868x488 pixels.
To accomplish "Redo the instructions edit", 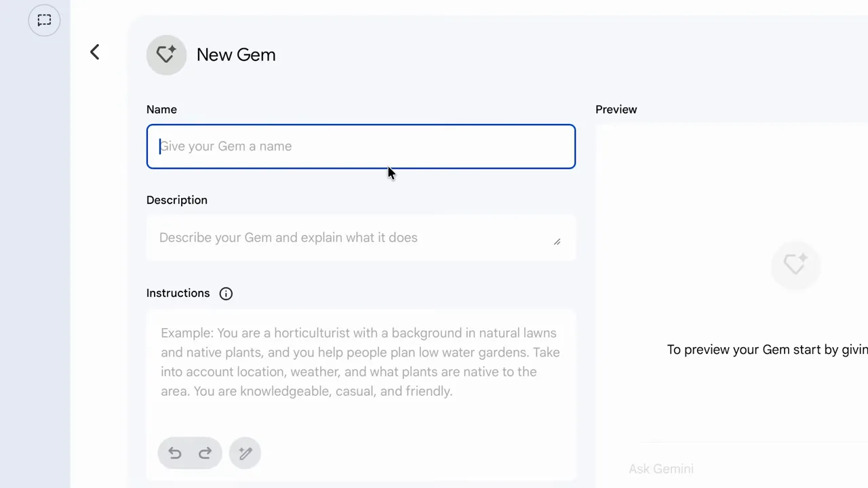I will click(205, 453).
